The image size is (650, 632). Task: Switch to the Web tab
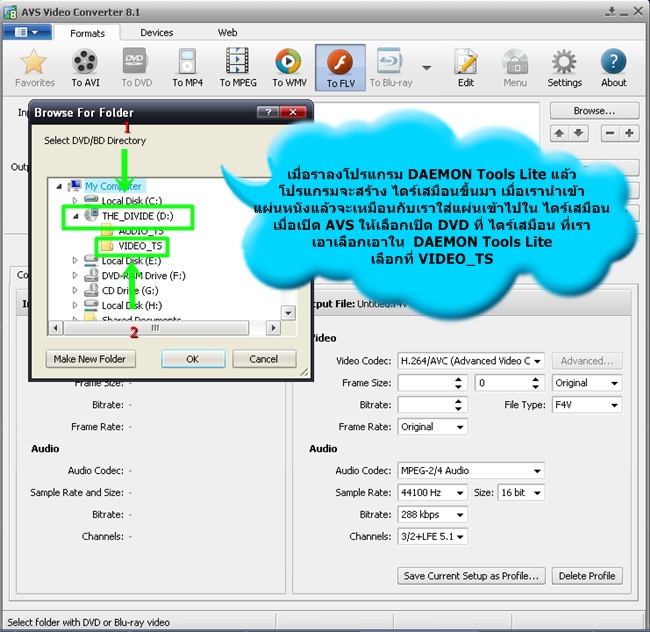point(227,32)
